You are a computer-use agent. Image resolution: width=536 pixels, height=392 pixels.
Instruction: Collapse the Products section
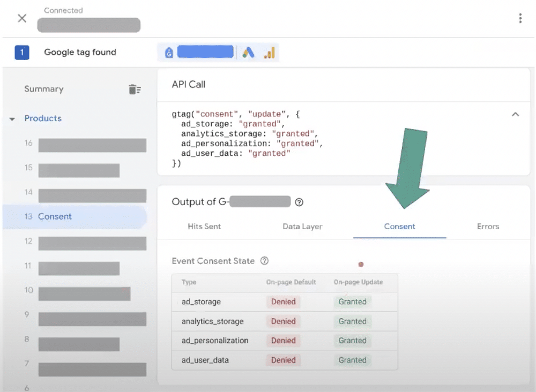pos(12,118)
